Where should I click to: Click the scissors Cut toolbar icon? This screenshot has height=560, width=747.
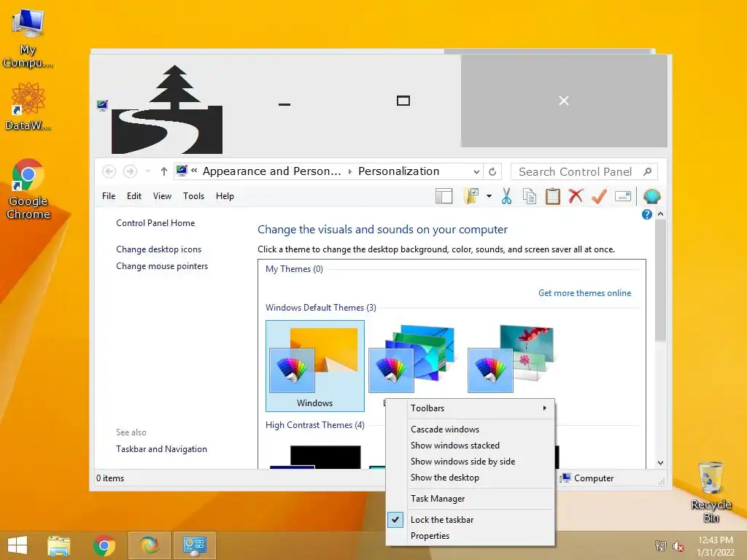[506, 195]
